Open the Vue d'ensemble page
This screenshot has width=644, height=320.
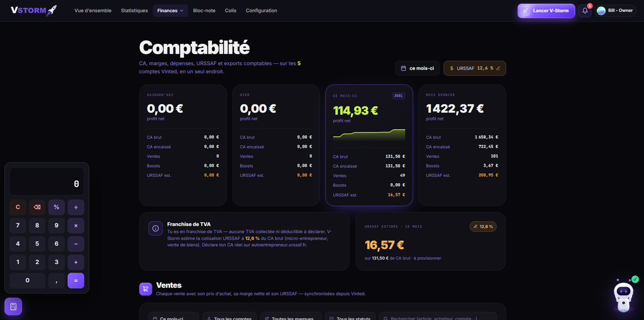tap(93, 11)
